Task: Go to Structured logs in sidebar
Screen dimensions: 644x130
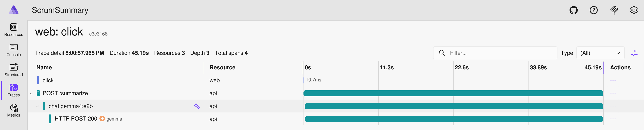Action: coord(14,70)
